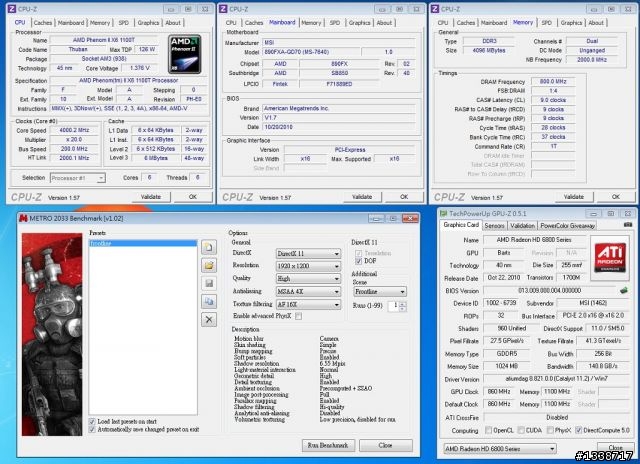Click the CPU Name AMD Phenom II field
Screen dimensions: 640x464
[104, 40]
